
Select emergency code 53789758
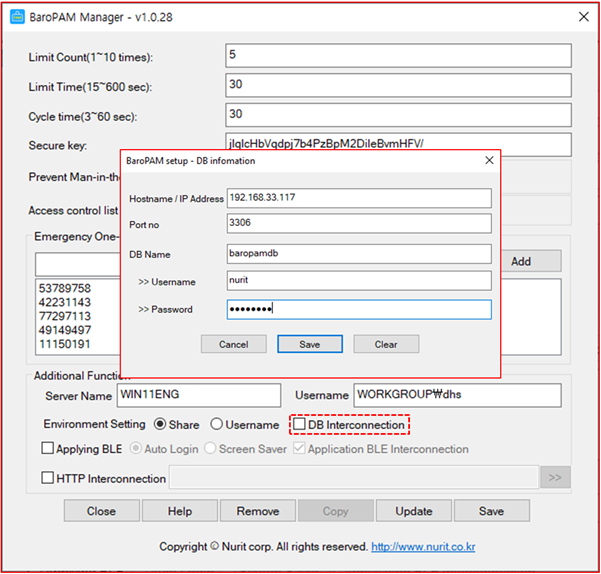pyautogui.click(x=65, y=288)
